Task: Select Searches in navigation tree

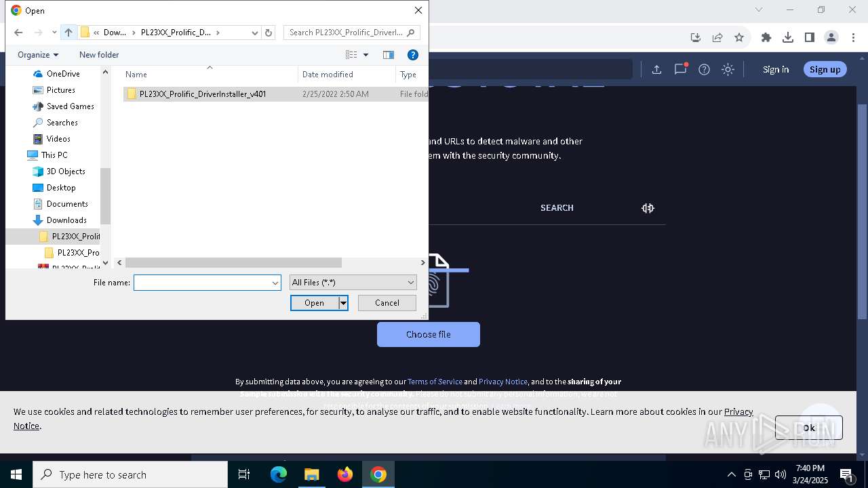Action: click(x=62, y=123)
